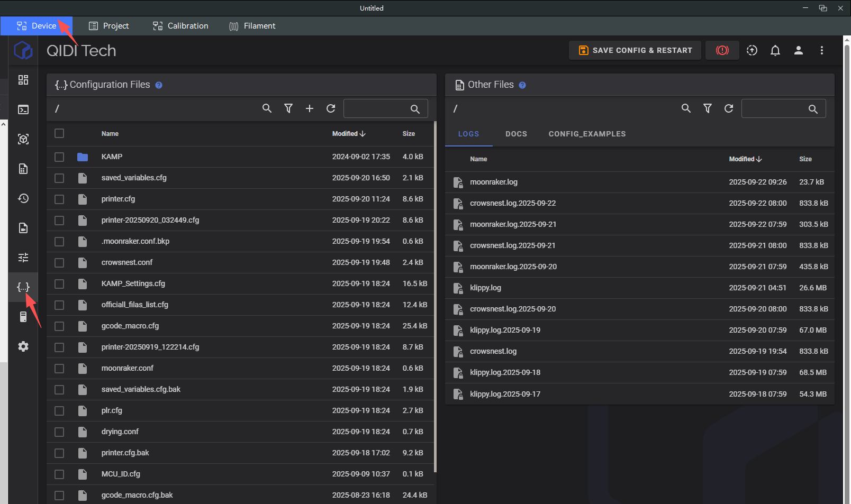Viewport: 851px width, 504px height.
Task: Open the console icon in sidebar
Action: pyautogui.click(x=23, y=109)
